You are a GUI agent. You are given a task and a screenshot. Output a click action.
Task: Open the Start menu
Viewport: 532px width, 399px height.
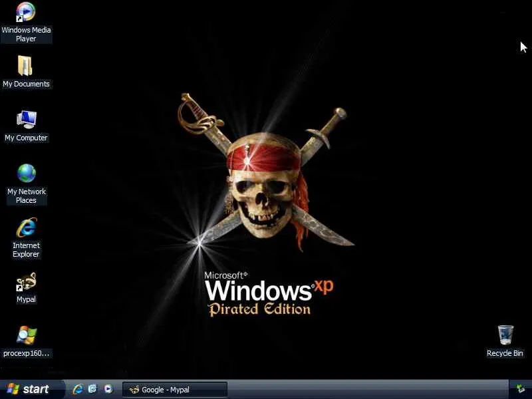[31, 389]
